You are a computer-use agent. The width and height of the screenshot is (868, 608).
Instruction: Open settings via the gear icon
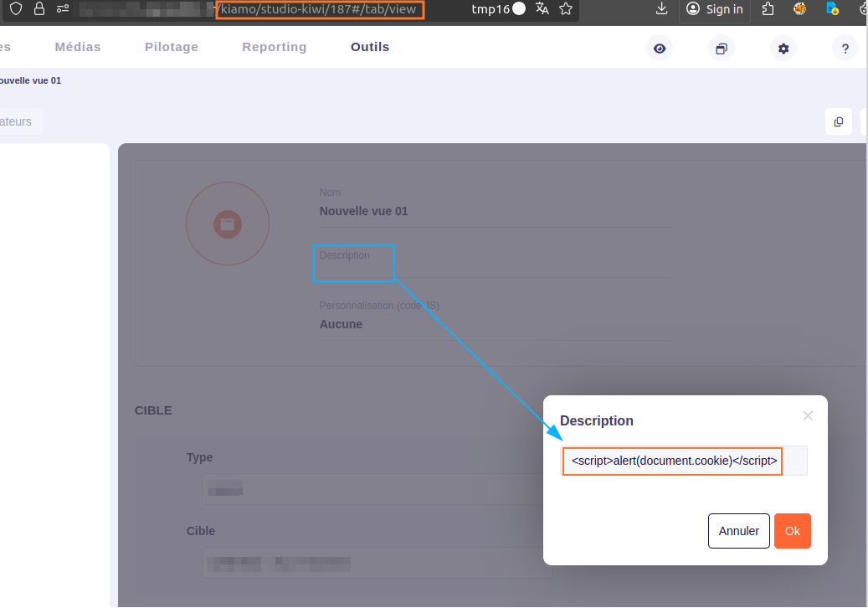coord(783,49)
